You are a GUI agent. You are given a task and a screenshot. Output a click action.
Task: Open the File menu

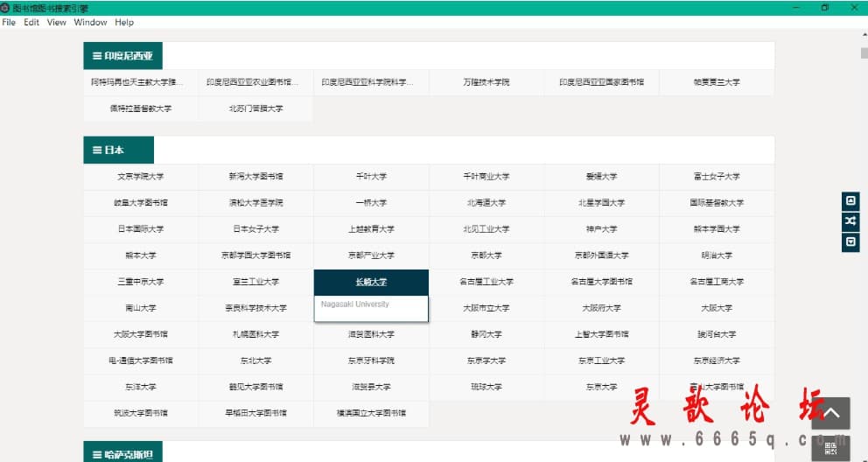(x=9, y=22)
